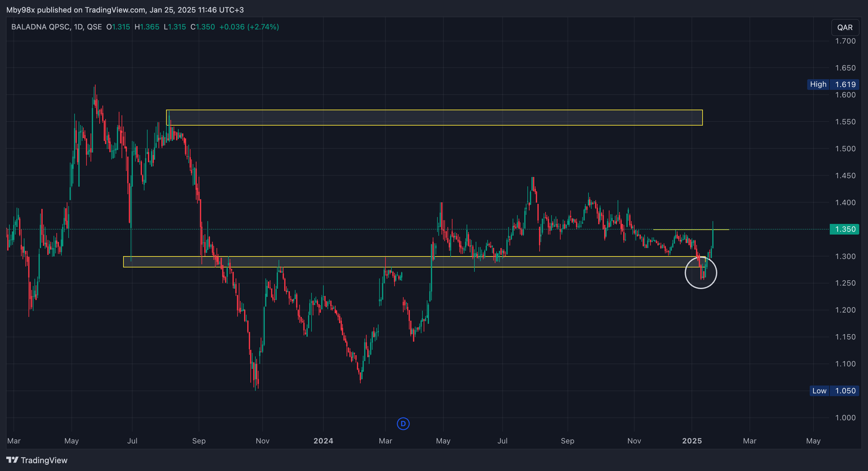Click the low value L1.315
The image size is (868, 471).
175,27
